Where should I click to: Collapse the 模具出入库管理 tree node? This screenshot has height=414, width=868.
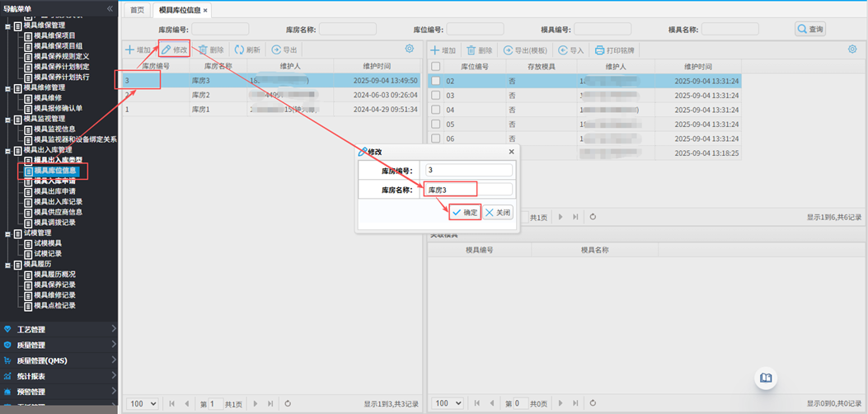8,150
